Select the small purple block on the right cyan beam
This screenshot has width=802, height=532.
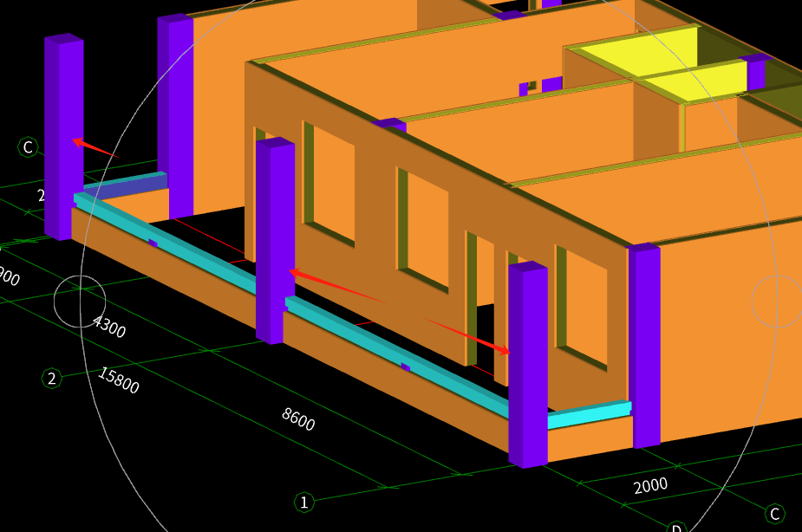pyautogui.click(x=406, y=367)
